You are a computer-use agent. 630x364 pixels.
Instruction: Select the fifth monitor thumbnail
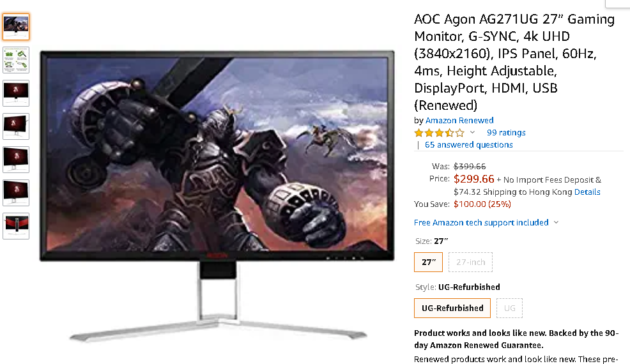click(x=16, y=160)
